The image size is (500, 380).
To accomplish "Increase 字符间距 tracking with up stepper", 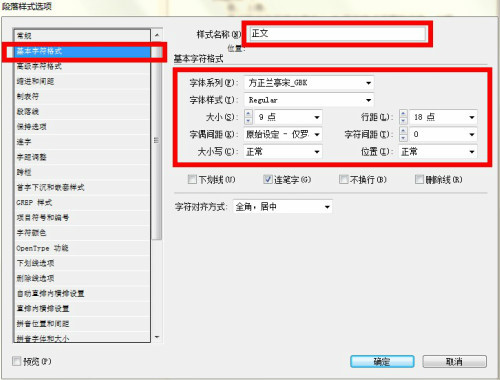I will (x=403, y=131).
